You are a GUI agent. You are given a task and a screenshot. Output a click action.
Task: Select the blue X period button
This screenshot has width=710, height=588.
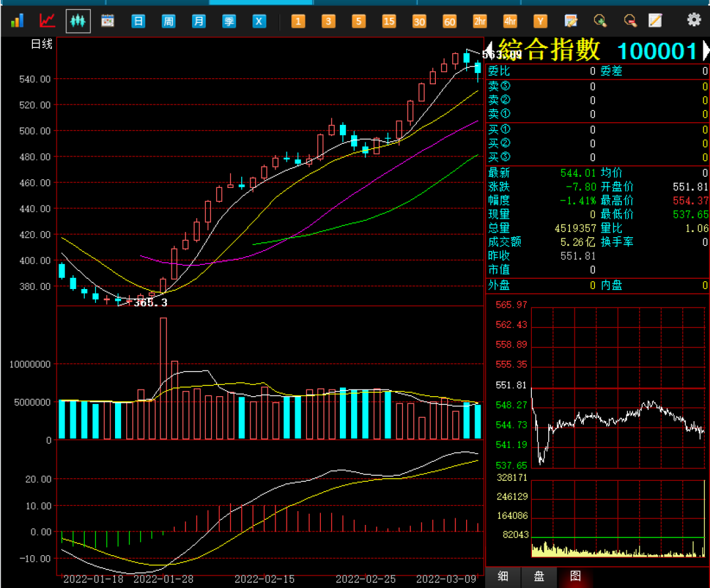coord(259,21)
